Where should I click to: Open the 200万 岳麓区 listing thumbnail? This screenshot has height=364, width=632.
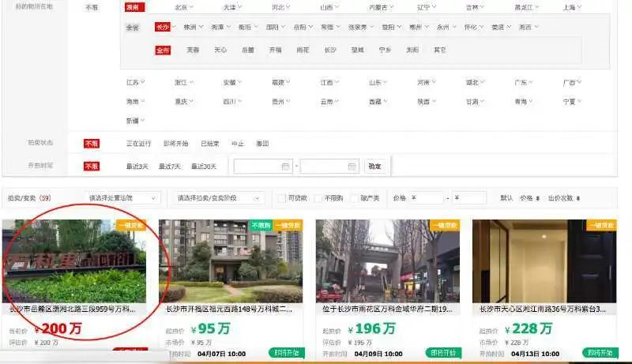75,263
